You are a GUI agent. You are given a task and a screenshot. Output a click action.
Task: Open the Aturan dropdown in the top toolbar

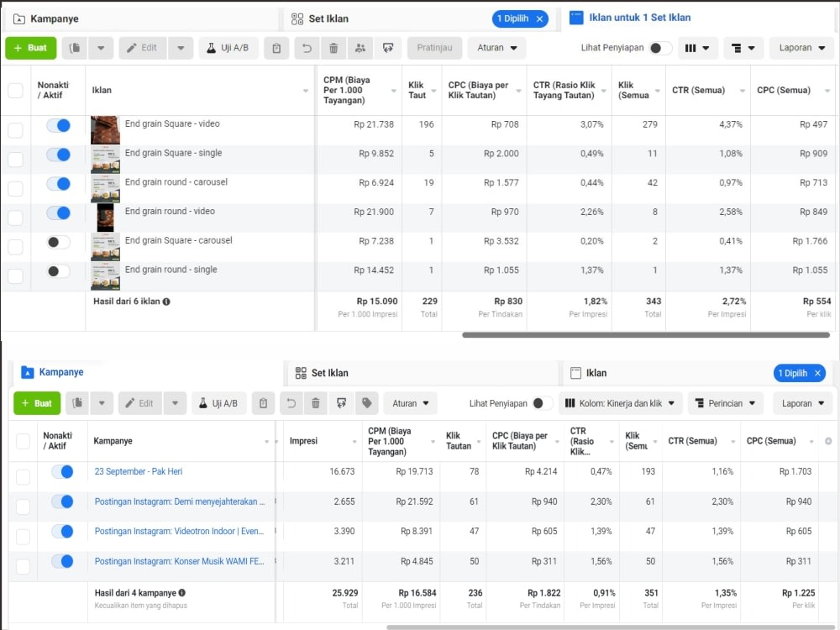(x=497, y=48)
